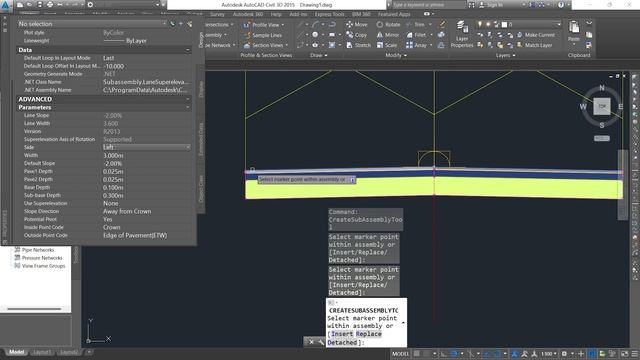Image resolution: width=640 pixels, height=360 pixels.
Task: Toggle clean screen icon in status bar
Action: pos(624,353)
